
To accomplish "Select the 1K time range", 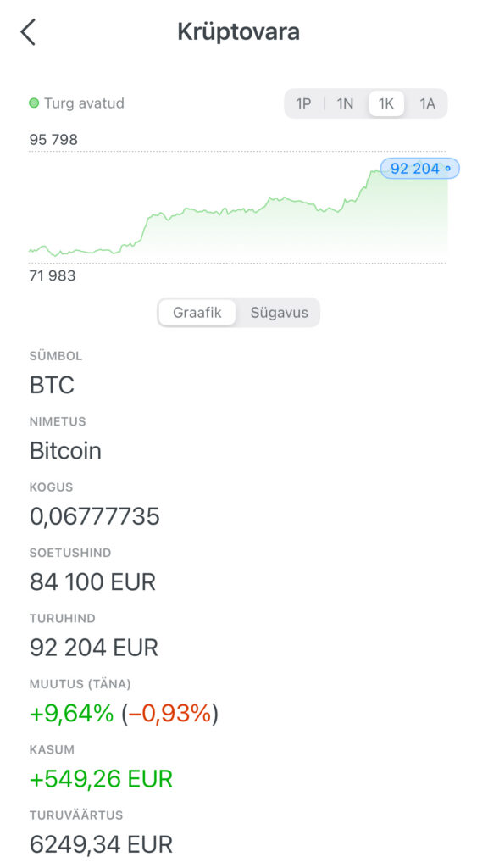I will (x=386, y=103).
